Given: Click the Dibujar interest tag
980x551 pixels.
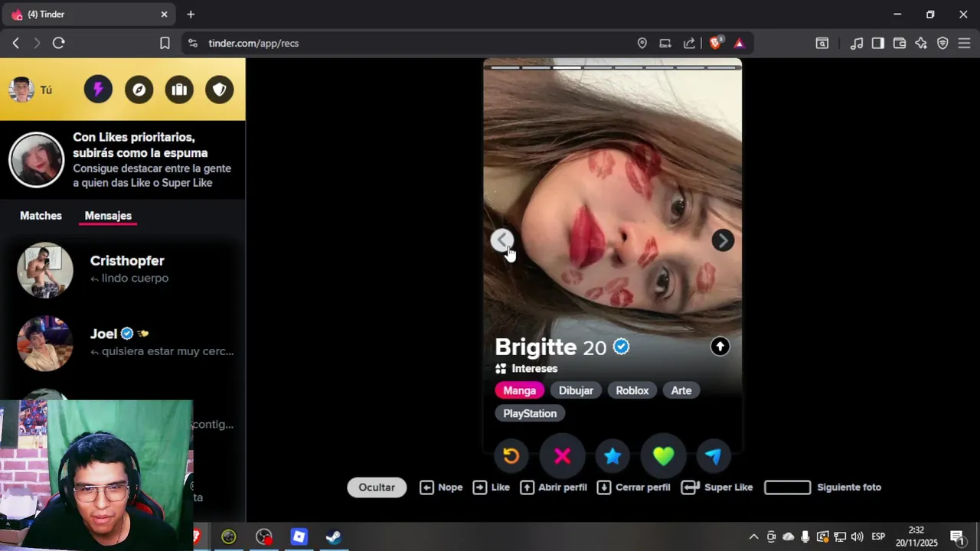Looking at the screenshot, I should 576,390.
